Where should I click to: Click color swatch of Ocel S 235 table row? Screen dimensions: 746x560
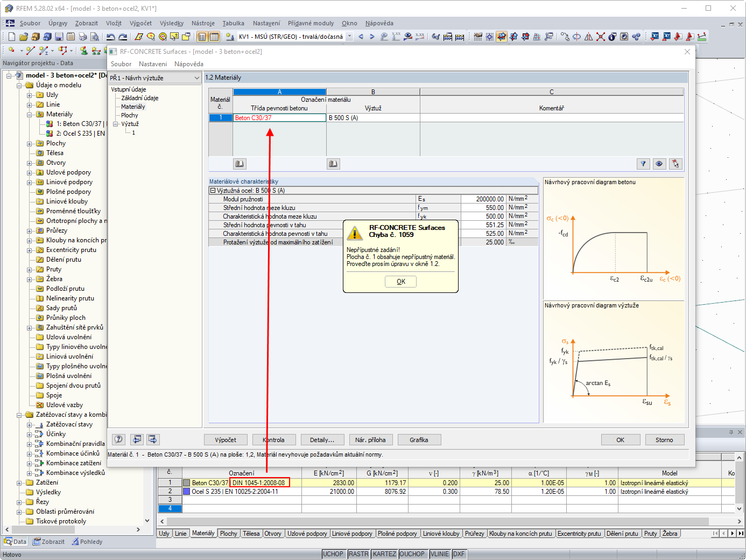[187, 492]
